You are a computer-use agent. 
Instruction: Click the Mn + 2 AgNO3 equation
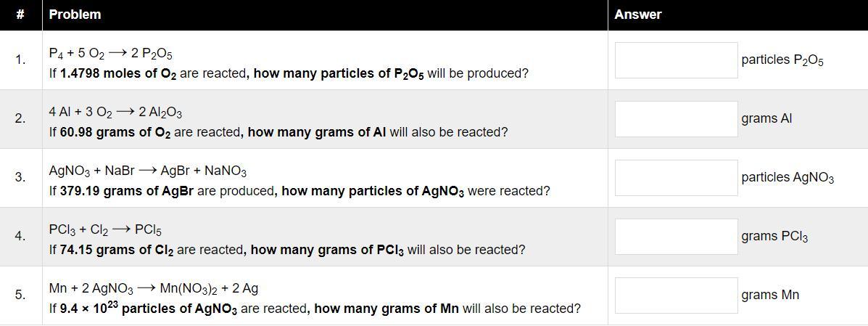153,289
